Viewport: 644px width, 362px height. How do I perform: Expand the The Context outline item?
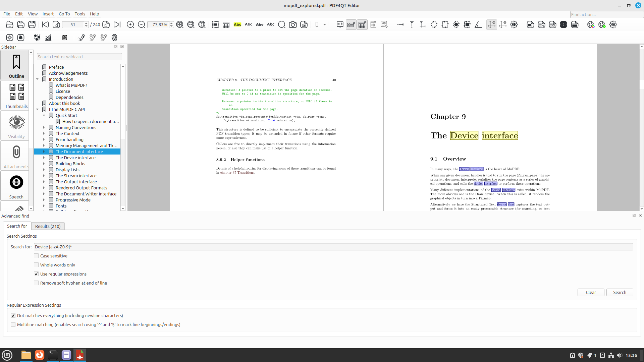[44, 134]
